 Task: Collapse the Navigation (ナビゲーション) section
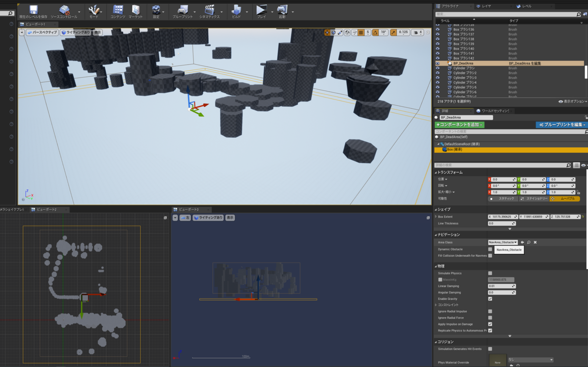[436, 235]
